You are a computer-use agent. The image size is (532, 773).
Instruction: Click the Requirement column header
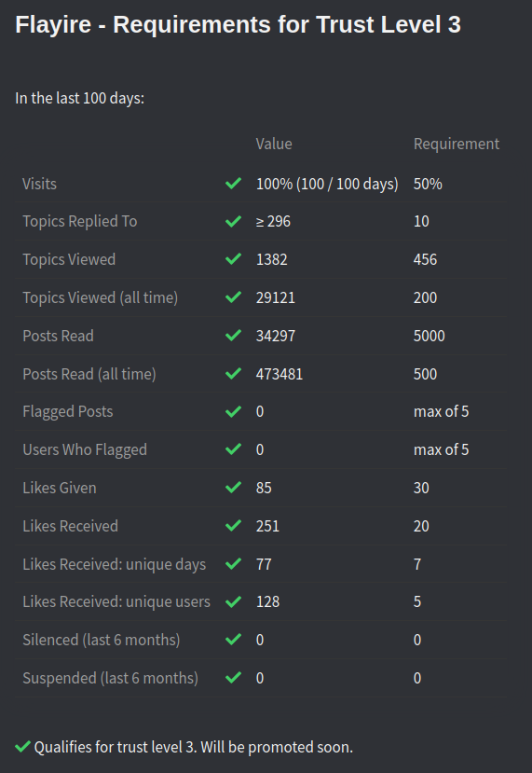457,144
